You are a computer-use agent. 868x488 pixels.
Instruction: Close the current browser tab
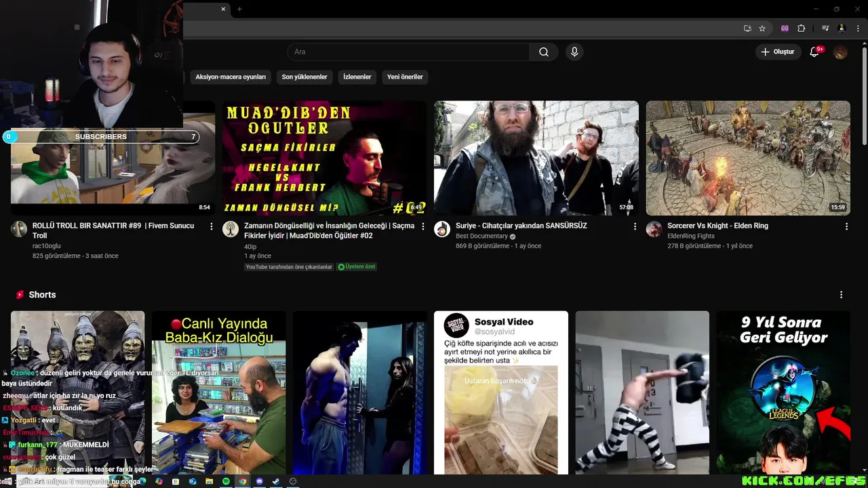(223, 9)
